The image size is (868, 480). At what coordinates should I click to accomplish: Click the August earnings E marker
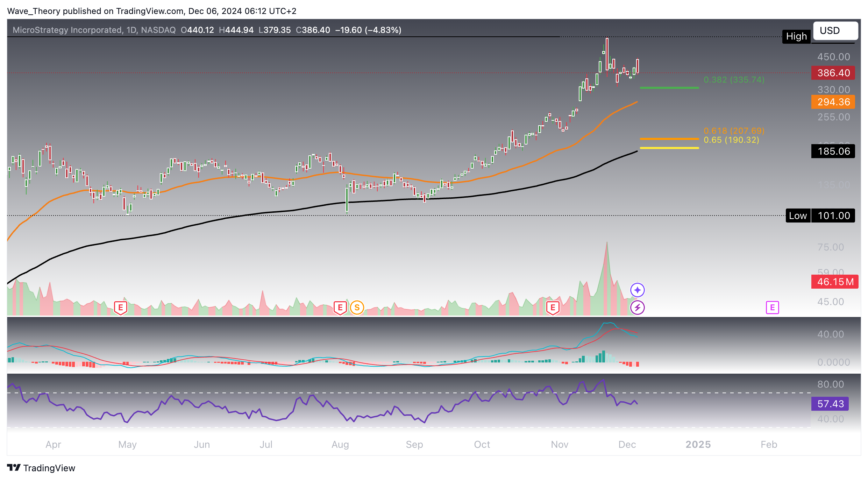pos(340,308)
